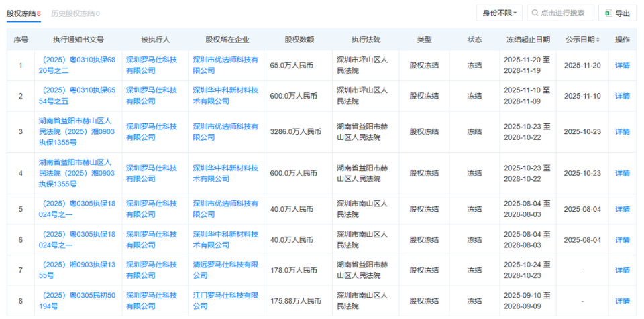
Task: Click the 股权数额 column header
Action: click(299, 40)
